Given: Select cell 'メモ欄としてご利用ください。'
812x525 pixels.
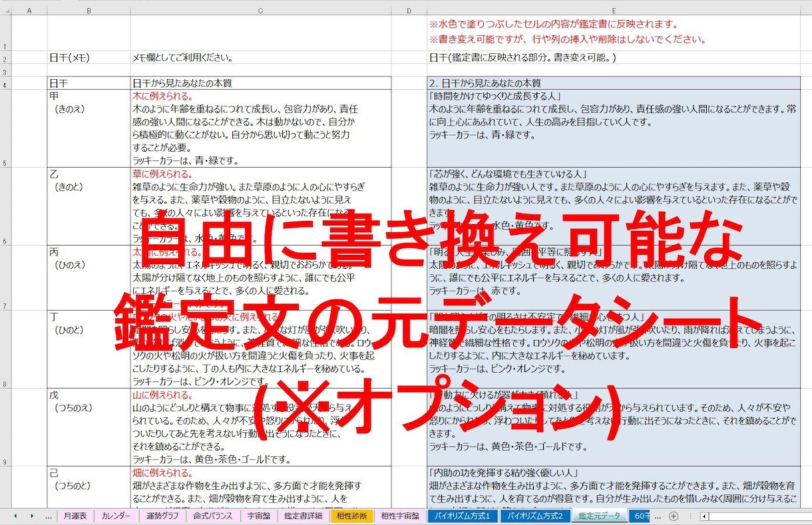Looking at the screenshot, I should 260,58.
